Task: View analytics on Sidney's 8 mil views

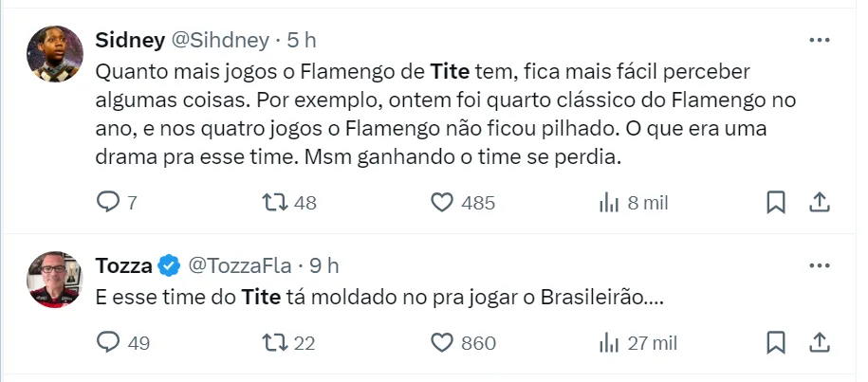Action: [607, 202]
